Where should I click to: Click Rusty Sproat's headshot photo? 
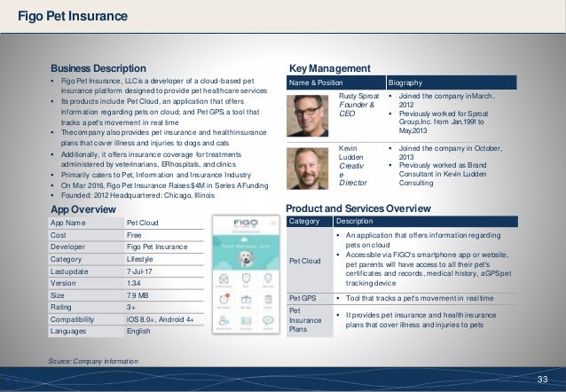(x=308, y=115)
